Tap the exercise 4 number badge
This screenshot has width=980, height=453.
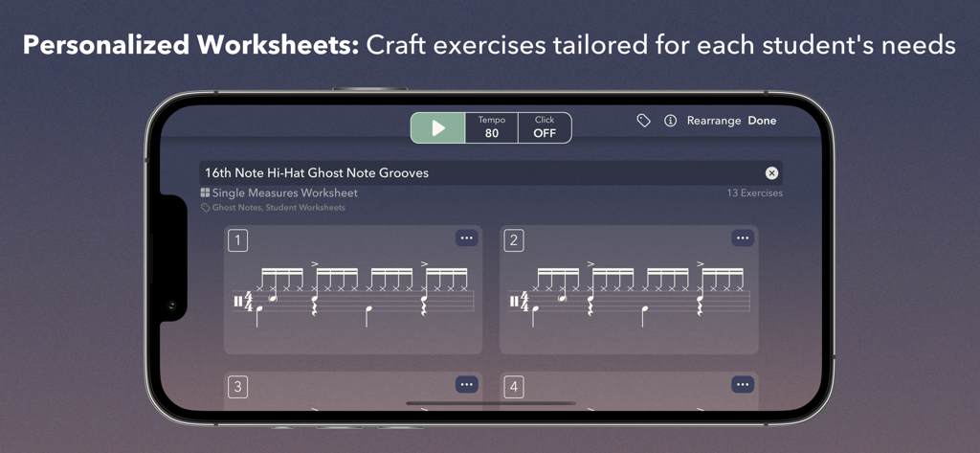pyautogui.click(x=514, y=387)
